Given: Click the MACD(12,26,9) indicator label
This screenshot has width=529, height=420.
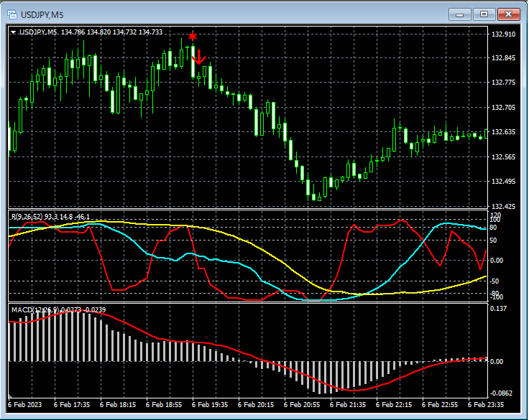Looking at the screenshot, I should click(34, 309).
